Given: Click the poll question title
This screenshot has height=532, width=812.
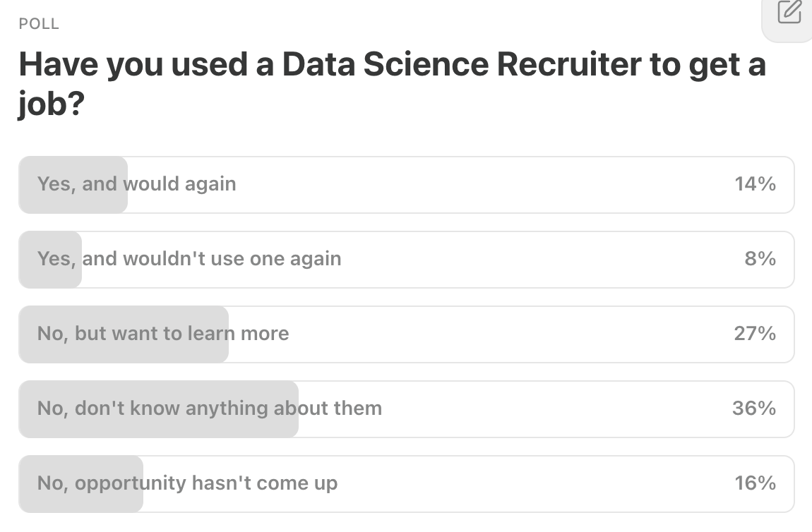Looking at the screenshot, I should coord(392,81).
